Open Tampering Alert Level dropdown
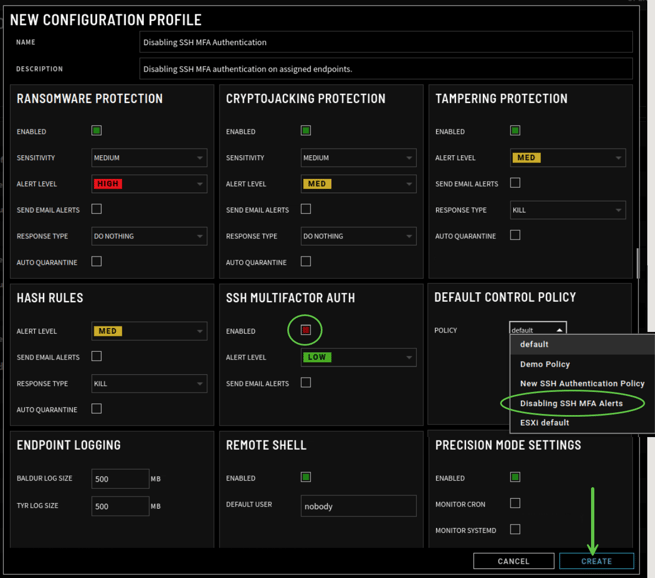This screenshot has height=578, width=655. [x=568, y=158]
